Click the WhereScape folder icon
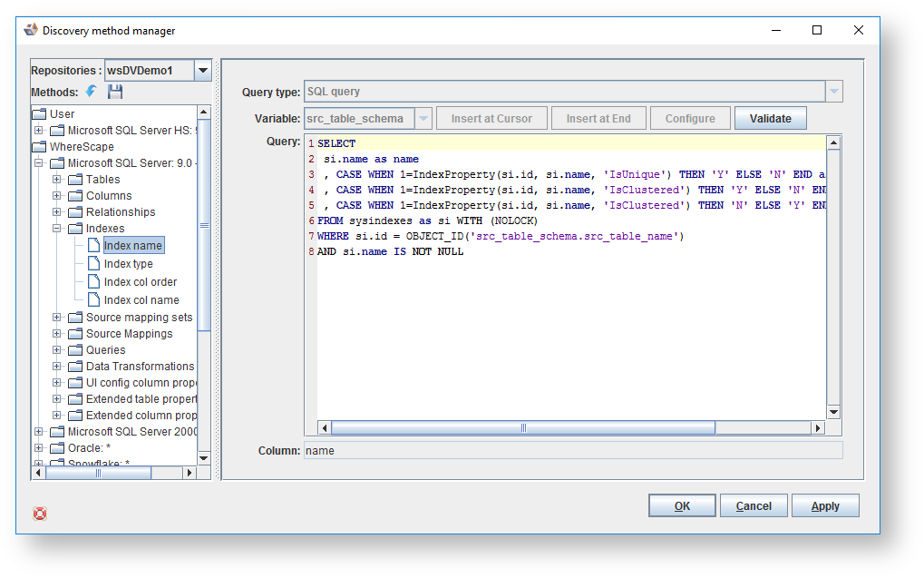The height and width of the screenshot is (578, 924). click(39, 147)
